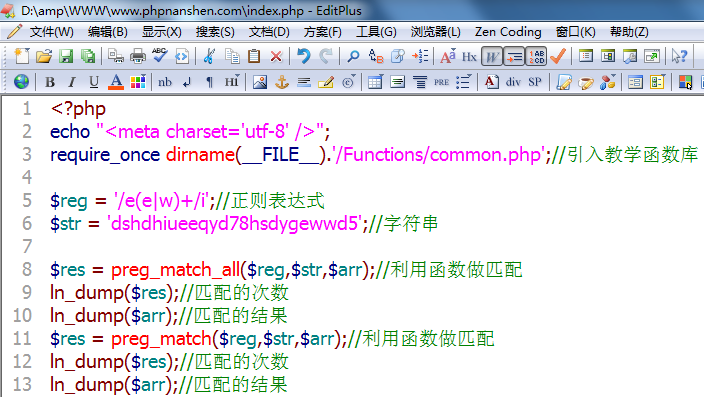Toggle the cliptext window panel icon
Image resolution: width=704 pixels, height=397 pixels.
pyautogui.click(x=608, y=57)
